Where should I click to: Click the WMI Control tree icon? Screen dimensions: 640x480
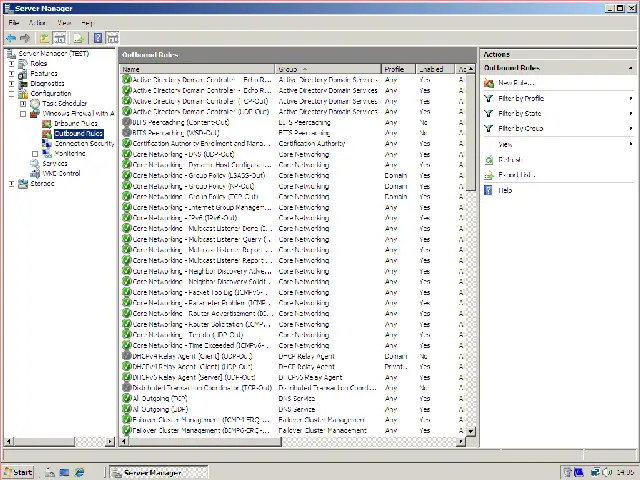pyautogui.click(x=35, y=173)
